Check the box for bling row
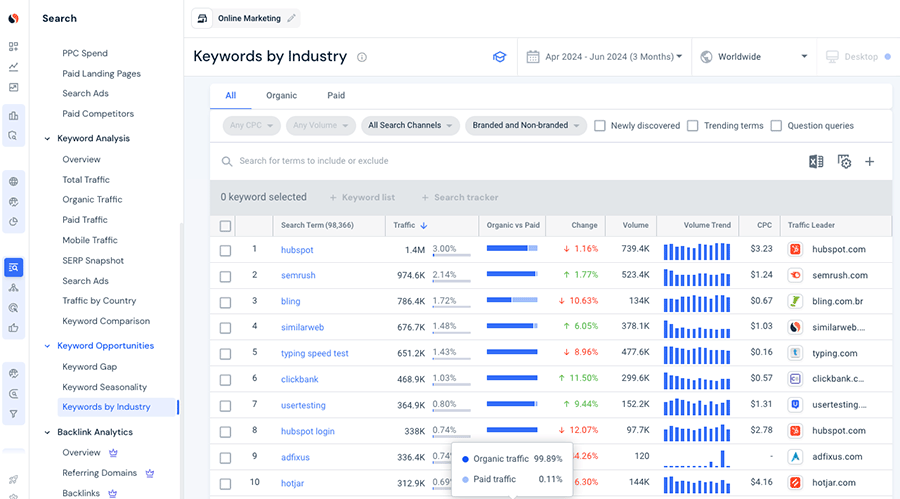900x499 pixels. (x=226, y=303)
